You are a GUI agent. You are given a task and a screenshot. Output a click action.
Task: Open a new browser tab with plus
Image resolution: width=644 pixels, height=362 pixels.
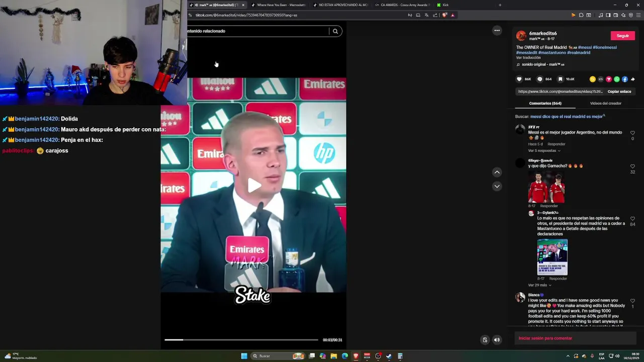[x=500, y=5]
